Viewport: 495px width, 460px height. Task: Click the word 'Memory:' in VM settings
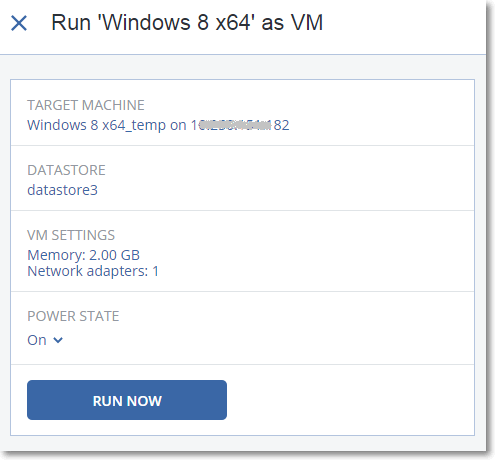tap(56, 255)
